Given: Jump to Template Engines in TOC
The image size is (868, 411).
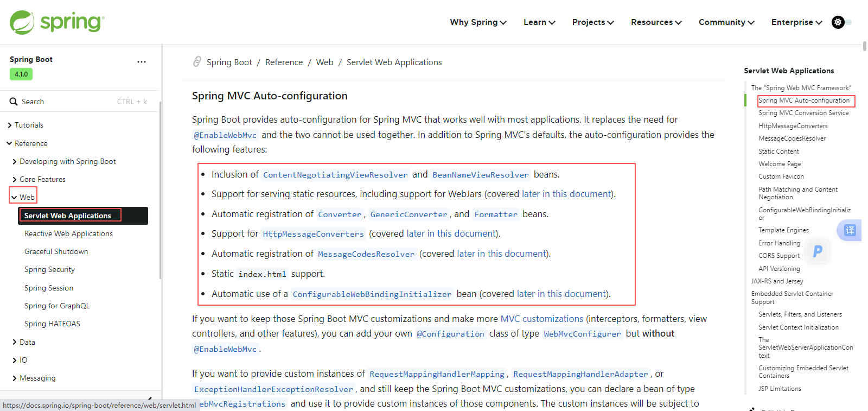Looking at the screenshot, I should [x=783, y=230].
